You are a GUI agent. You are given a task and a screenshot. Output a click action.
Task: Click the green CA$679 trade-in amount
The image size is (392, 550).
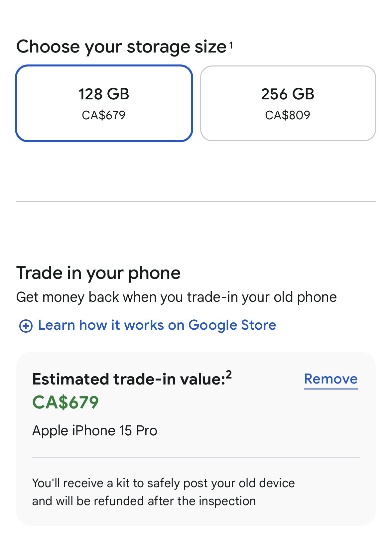(65, 402)
